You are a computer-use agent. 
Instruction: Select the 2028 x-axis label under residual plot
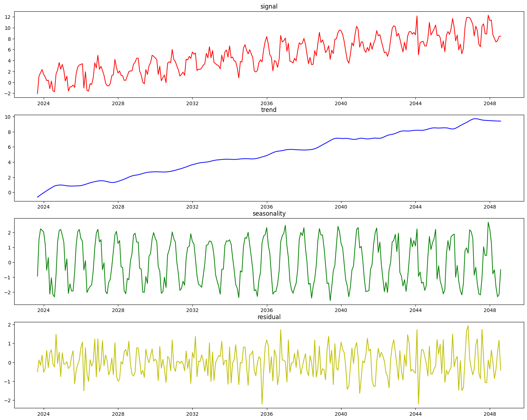point(118,414)
